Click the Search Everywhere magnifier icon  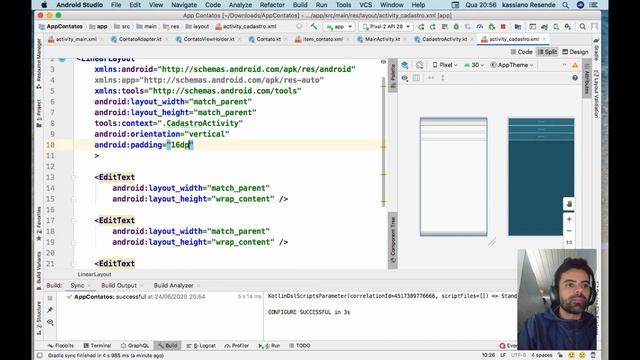coord(582,27)
